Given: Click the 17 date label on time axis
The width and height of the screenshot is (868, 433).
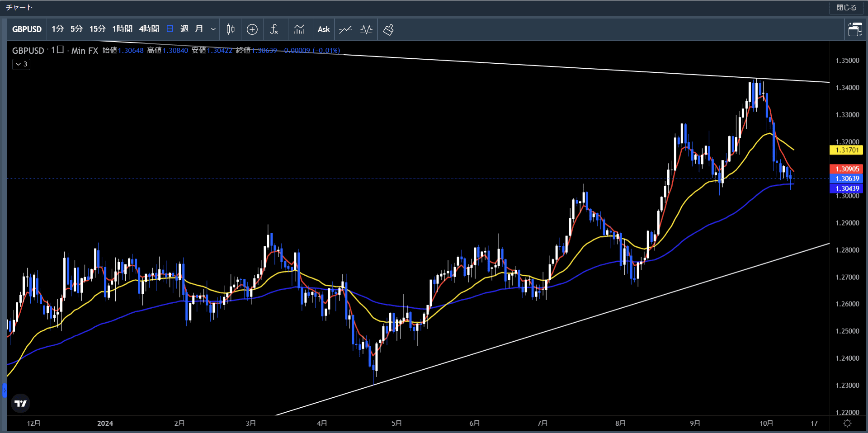Looking at the screenshot, I should pos(814,424).
